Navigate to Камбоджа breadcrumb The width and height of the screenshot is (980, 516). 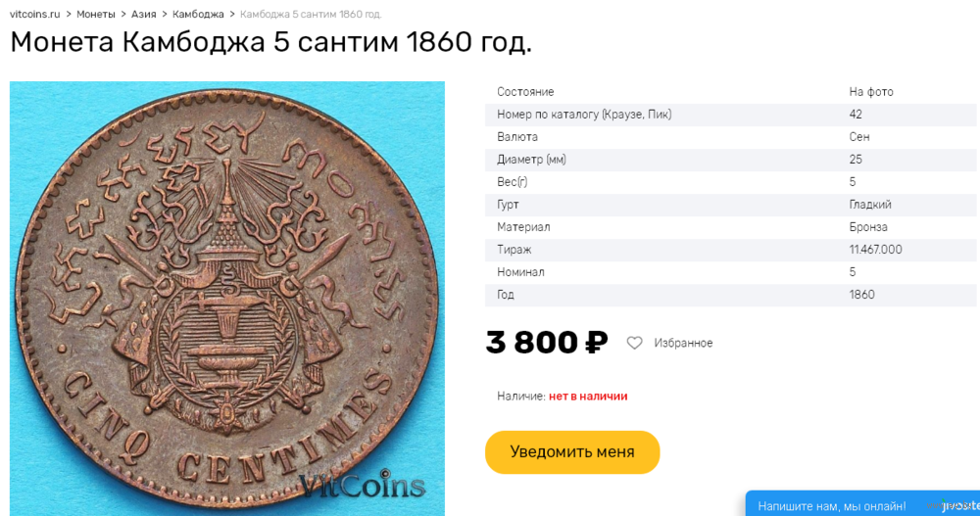point(198,14)
